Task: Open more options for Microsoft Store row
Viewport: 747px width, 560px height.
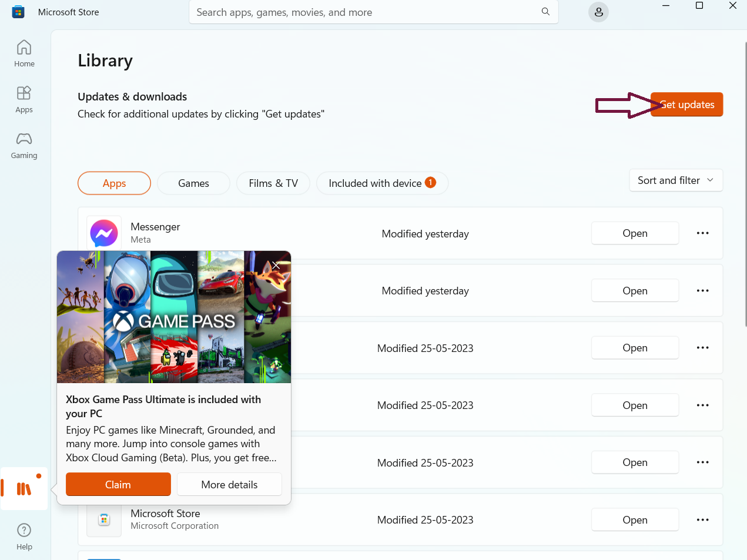Action: tap(702, 520)
